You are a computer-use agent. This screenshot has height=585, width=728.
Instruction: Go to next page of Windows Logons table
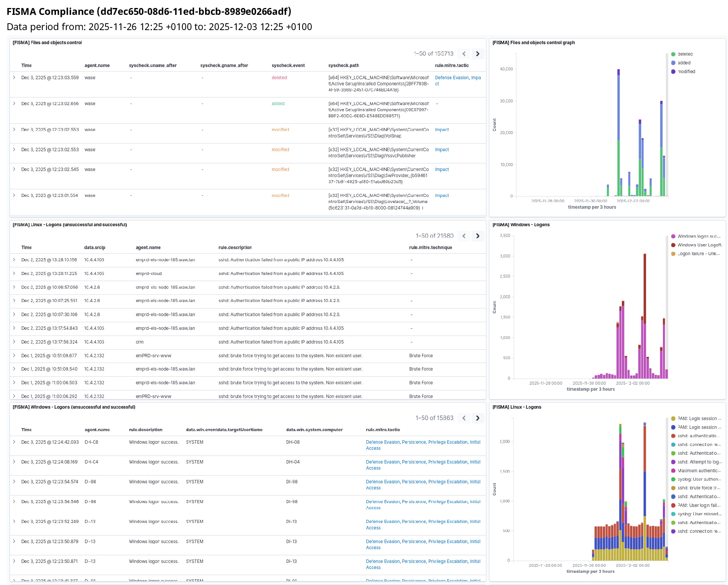click(478, 418)
